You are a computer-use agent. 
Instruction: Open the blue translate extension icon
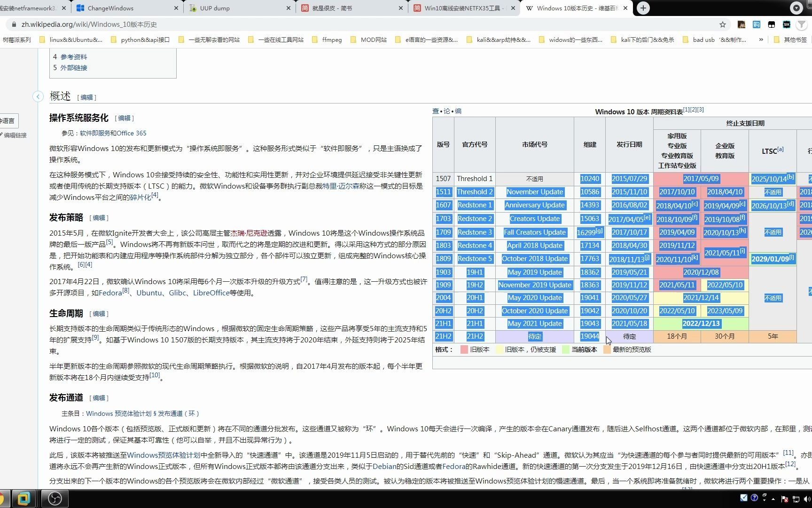click(756, 24)
